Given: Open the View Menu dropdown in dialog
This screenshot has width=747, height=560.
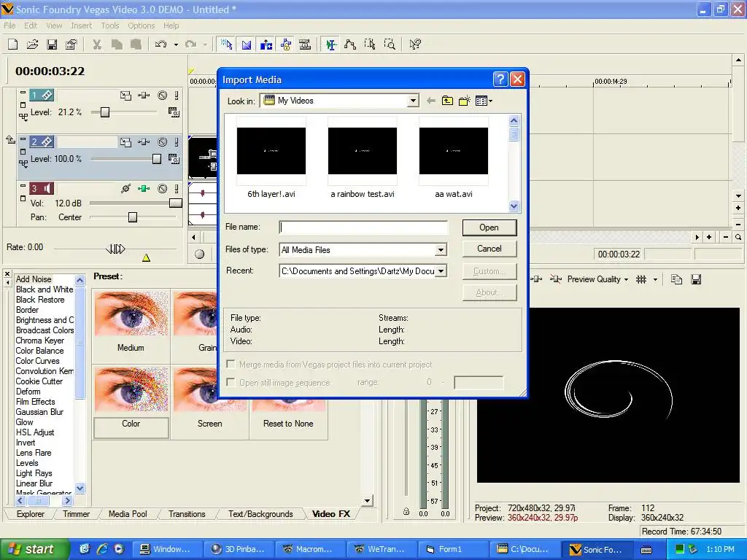Looking at the screenshot, I should [x=484, y=101].
